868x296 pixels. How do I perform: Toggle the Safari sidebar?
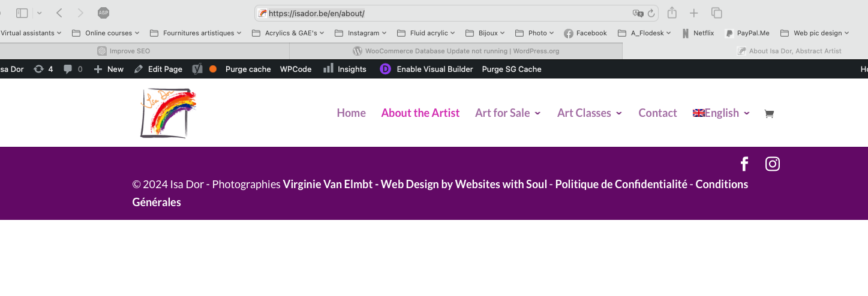[x=22, y=13]
